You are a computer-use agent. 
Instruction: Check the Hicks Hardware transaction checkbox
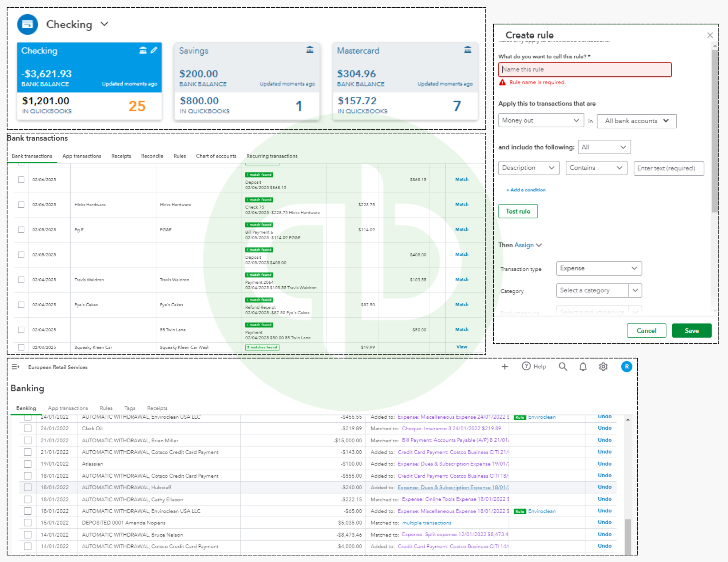click(21, 205)
